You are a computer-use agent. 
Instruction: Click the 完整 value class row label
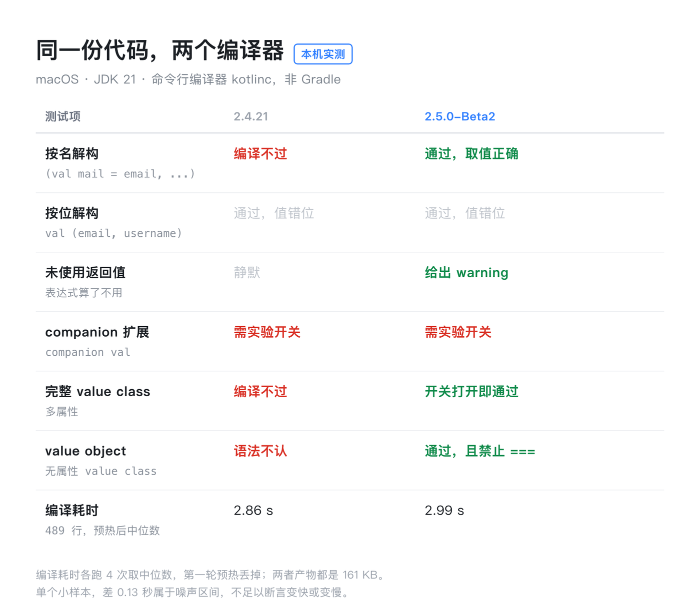[98, 392]
